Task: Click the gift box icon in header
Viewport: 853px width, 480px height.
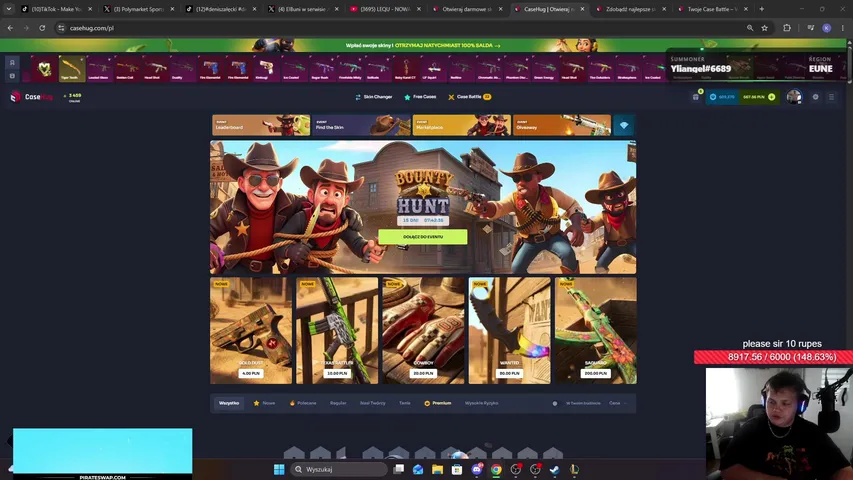Action: 696,97
